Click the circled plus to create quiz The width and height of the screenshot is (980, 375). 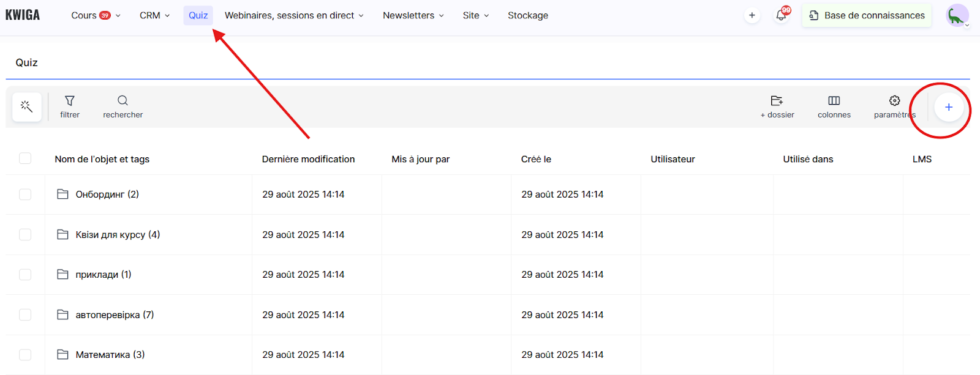click(948, 108)
